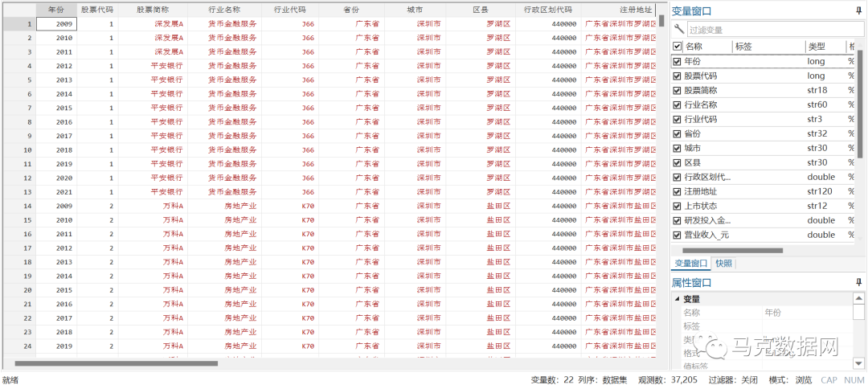Click the 列序: 数据集 status bar entry
Screen dimensions: 868x385
tap(602, 380)
